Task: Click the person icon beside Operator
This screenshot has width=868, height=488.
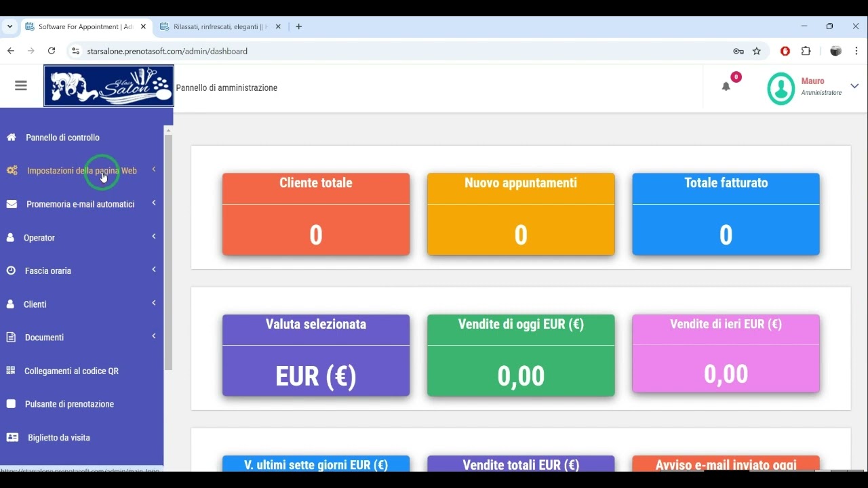Action: coord(10,238)
